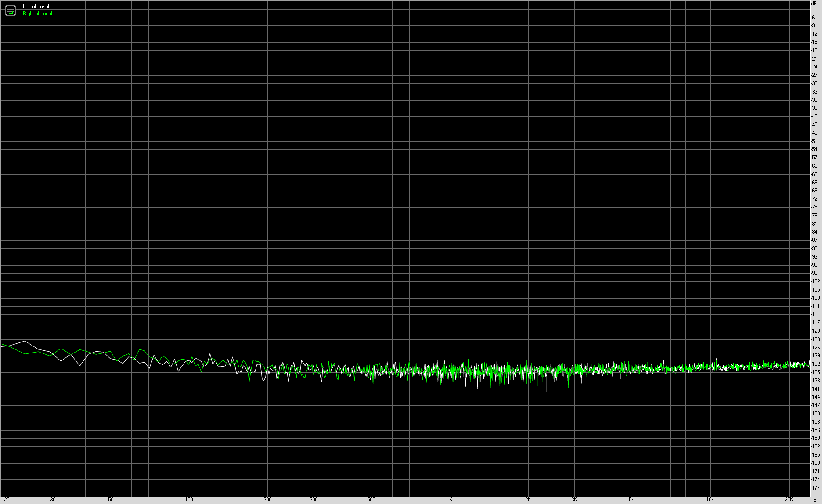Click the "Hz" axis unit label
The height and width of the screenshot is (504, 822).
pyautogui.click(x=813, y=500)
